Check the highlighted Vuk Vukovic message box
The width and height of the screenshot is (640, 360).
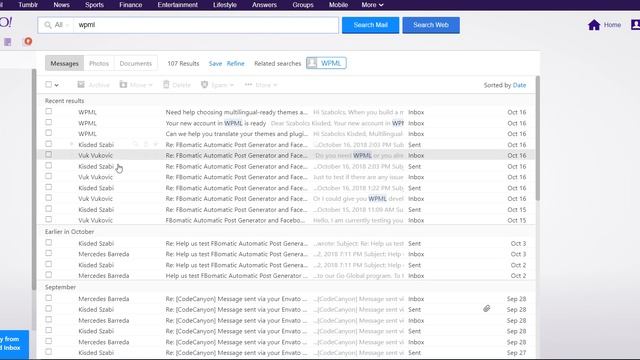[49, 155]
